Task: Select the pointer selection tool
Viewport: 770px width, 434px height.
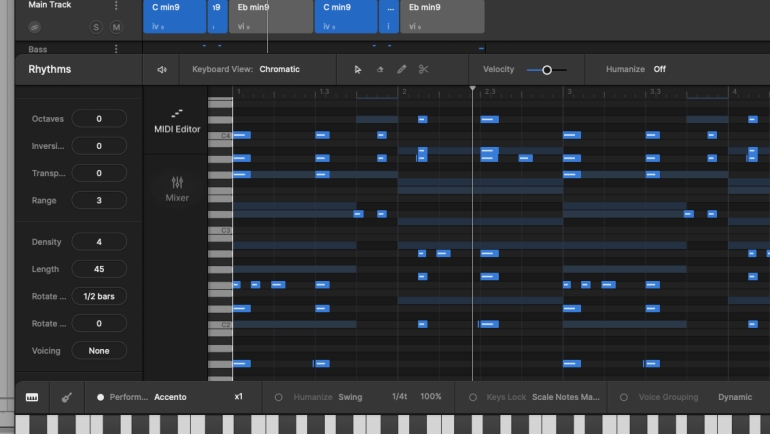Action: (358, 70)
